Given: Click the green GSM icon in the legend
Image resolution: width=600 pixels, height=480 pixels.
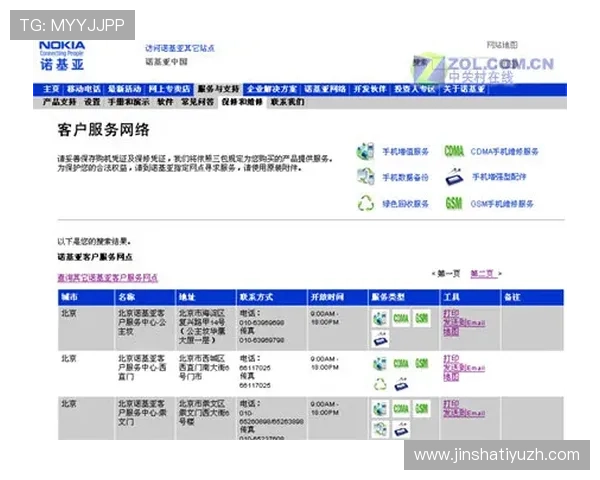Looking at the screenshot, I should click(454, 203).
